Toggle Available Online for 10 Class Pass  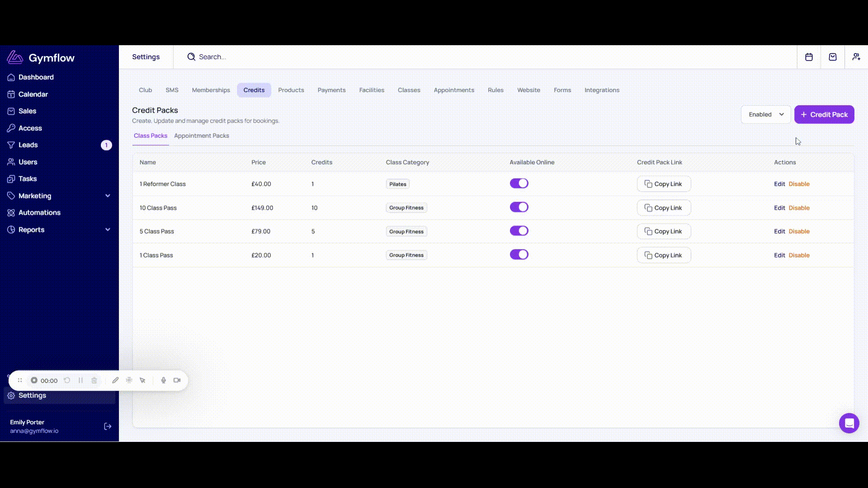tap(519, 207)
